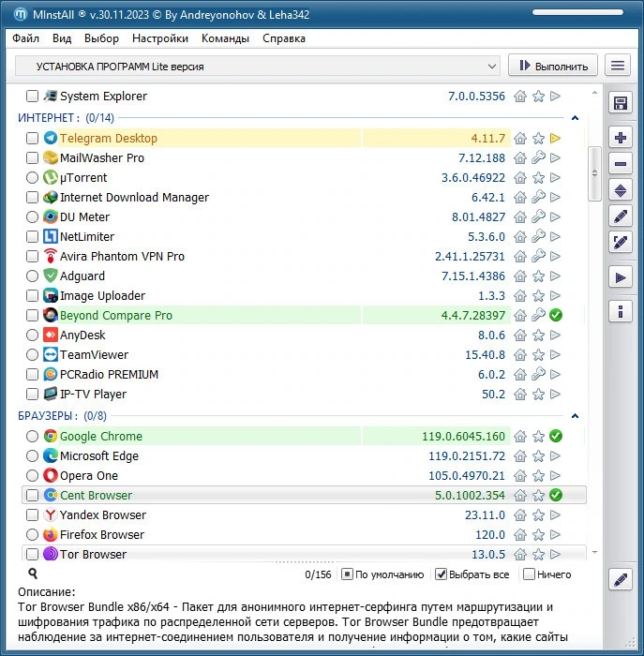Open the Команды menu
The width and height of the screenshot is (644, 656).
pos(225,38)
